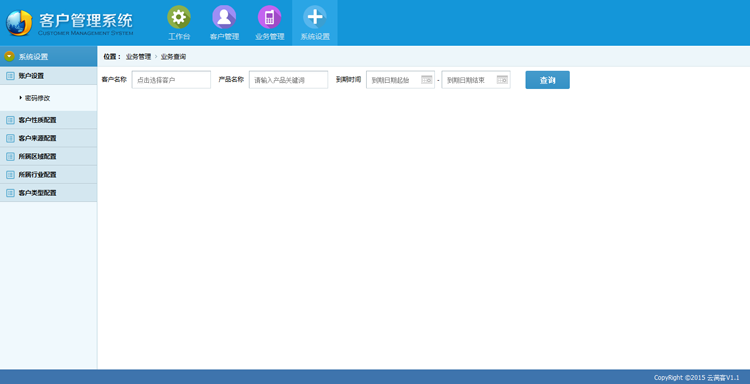Open 客户性质配置 in the sidebar
Viewport: 750px width, 384px height.
tap(48, 120)
